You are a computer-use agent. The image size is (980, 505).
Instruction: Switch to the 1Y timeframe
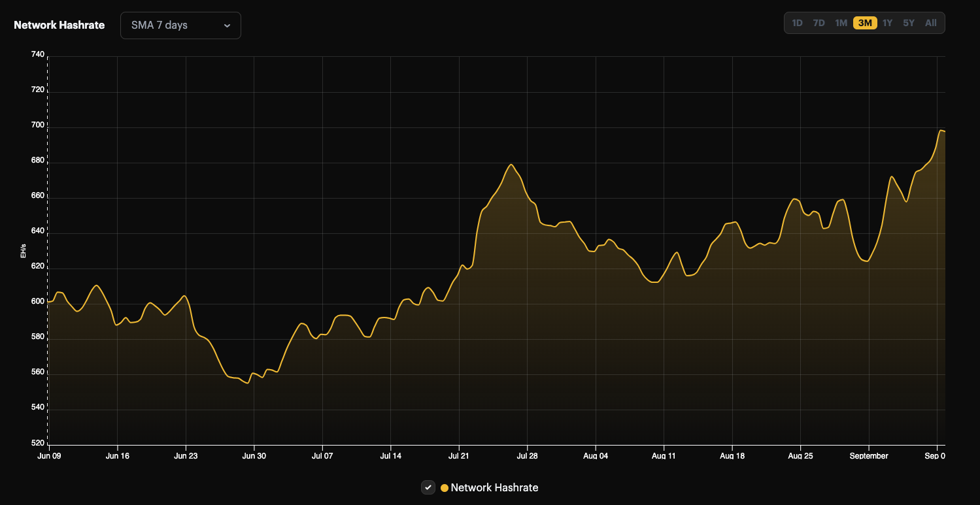point(887,22)
